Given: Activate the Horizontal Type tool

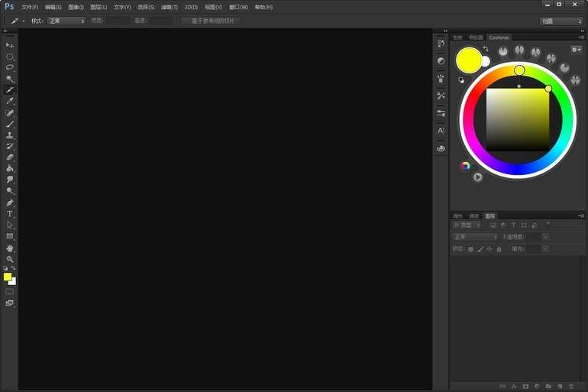Looking at the screenshot, I should 10,214.
